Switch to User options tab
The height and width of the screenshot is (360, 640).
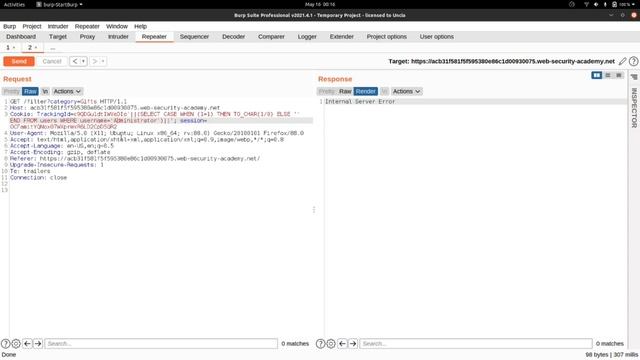click(437, 37)
